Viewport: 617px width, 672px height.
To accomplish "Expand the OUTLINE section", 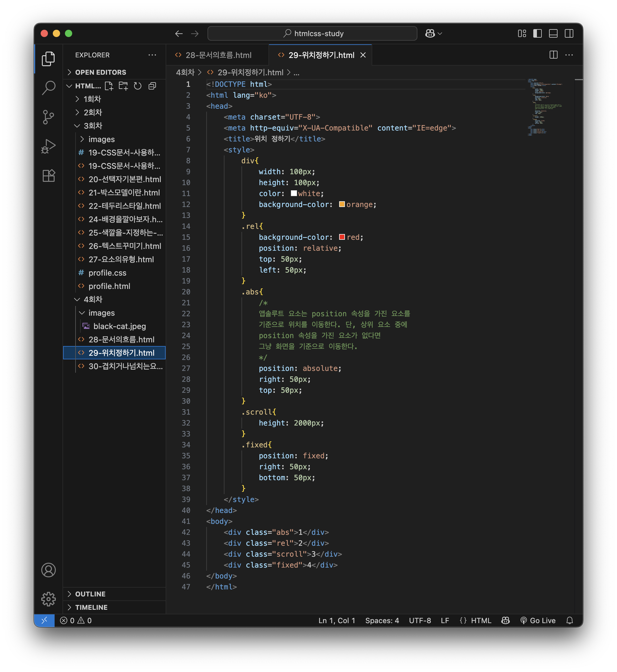I will [x=90, y=594].
